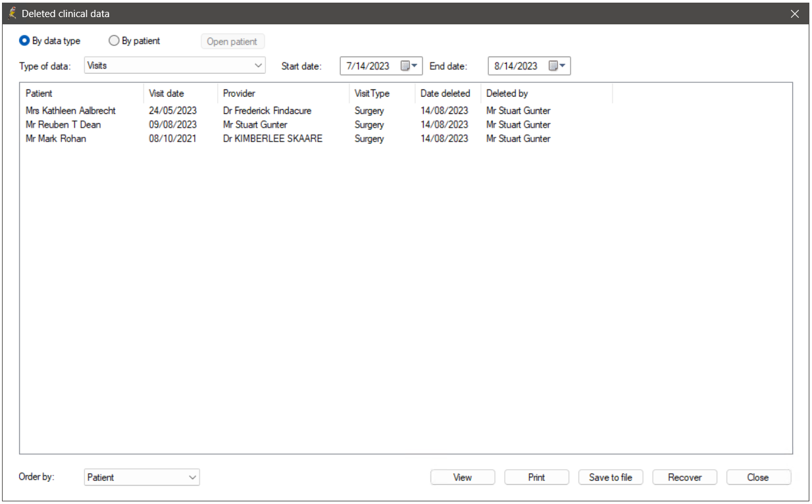Open the Order by dropdown

(x=142, y=478)
